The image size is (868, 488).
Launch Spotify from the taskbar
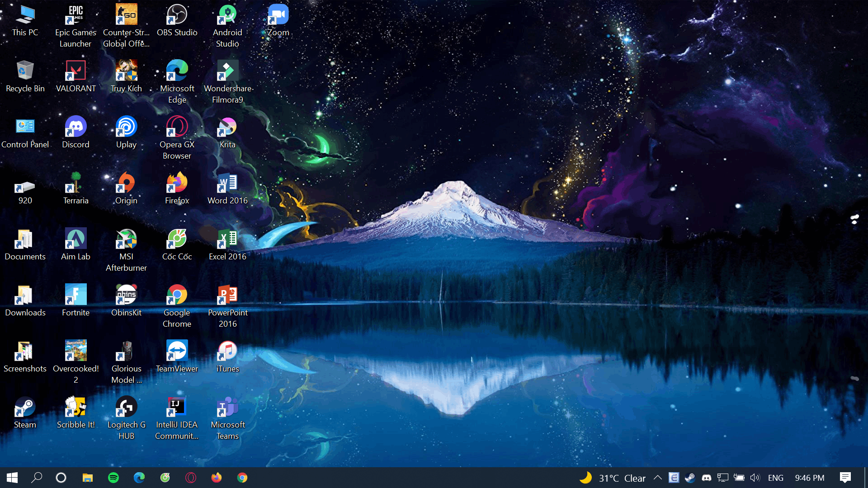pos(113,478)
